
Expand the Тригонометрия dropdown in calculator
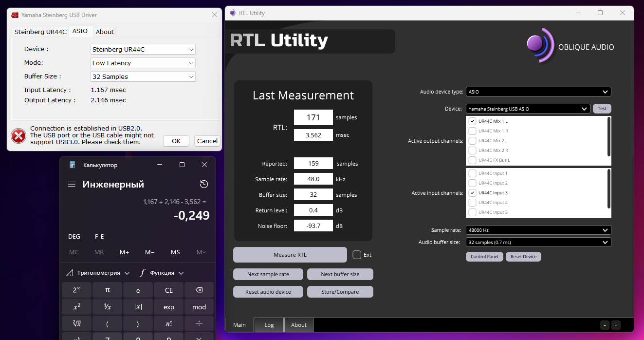click(99, 273)
